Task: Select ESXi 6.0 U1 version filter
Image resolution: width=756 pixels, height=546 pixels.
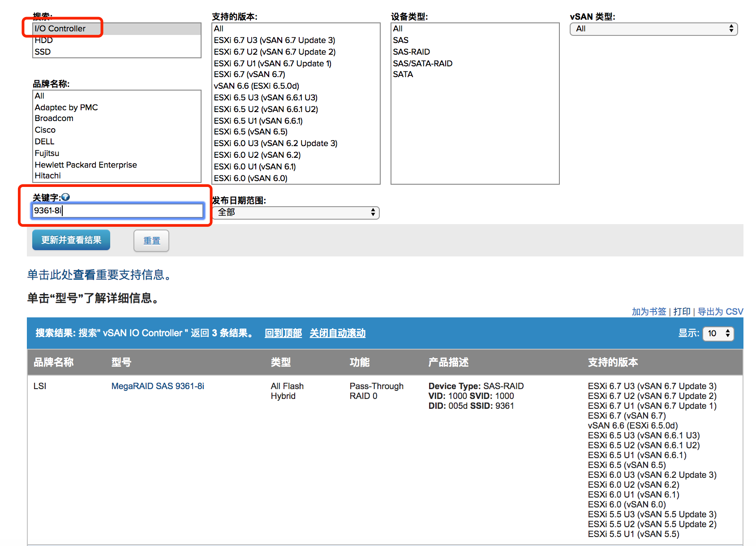Action: 296,167
